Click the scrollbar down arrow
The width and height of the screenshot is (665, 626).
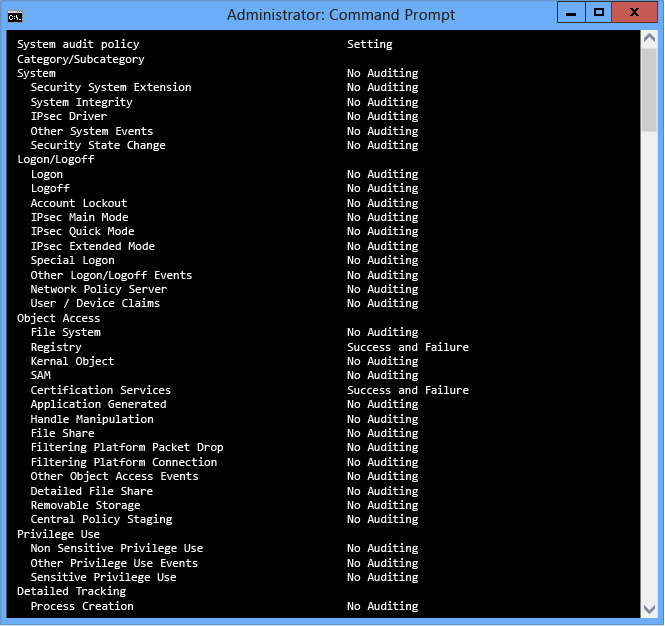click(x=649, y=609)
